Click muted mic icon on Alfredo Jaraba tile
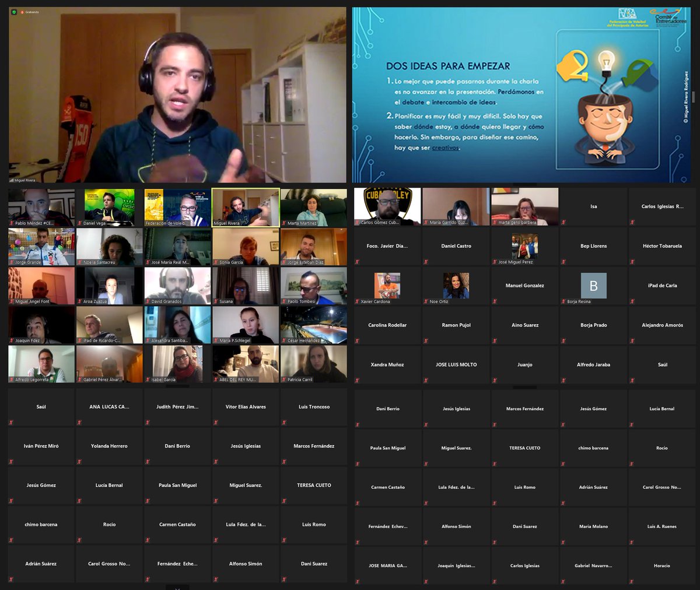 563,381
